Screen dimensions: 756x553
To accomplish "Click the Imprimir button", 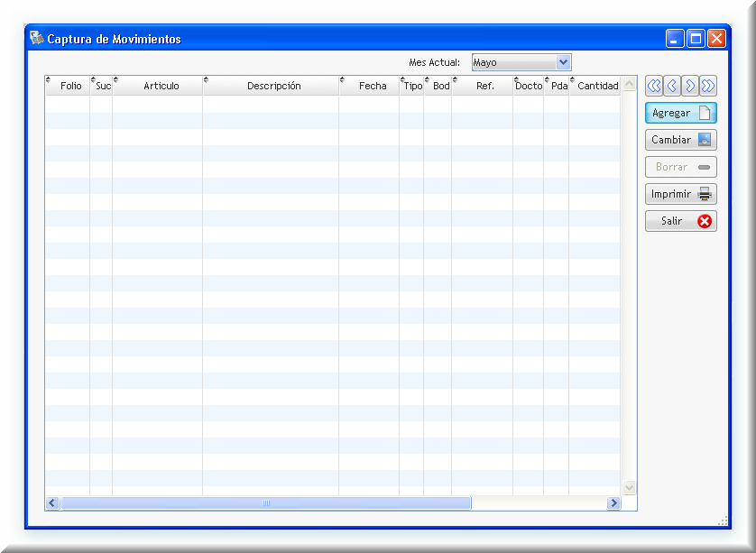I will (x=681, y=194).
